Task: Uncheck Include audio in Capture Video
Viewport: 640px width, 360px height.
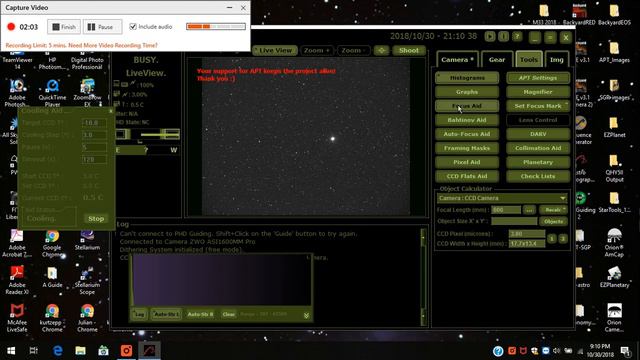Action: 133,27
